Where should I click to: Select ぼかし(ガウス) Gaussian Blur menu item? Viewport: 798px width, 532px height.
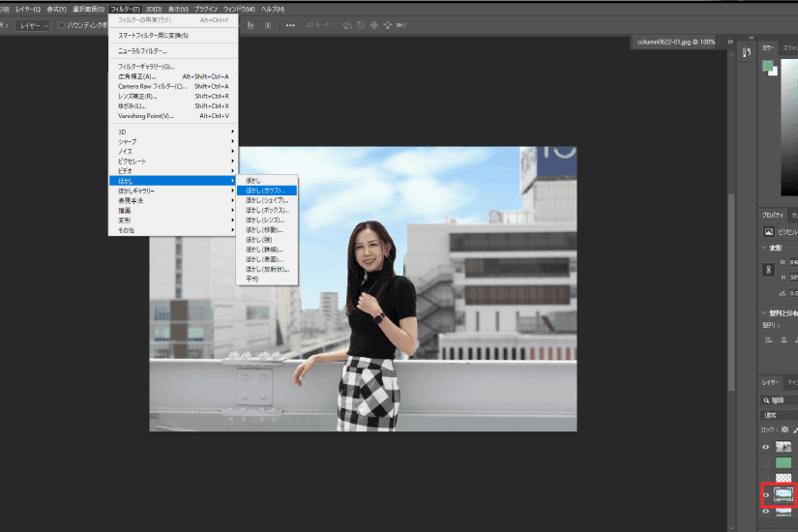click(266, 191)
